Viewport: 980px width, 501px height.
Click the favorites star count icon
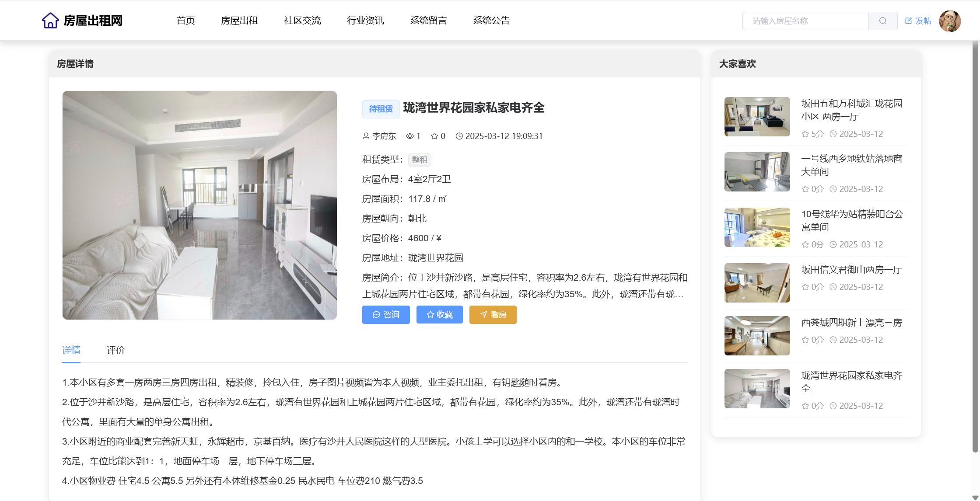click(434, 136)
